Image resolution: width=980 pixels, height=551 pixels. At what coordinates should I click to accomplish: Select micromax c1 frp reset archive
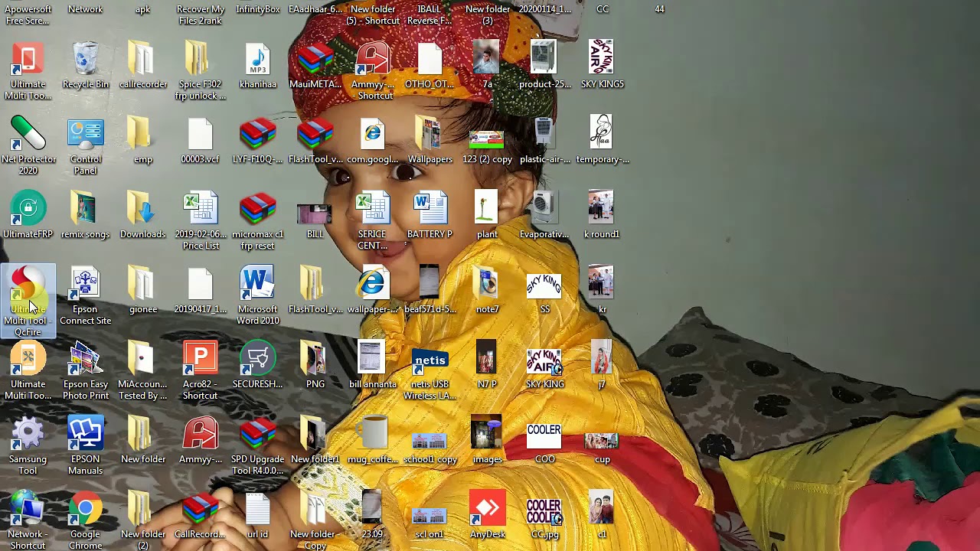click(258, 210)
